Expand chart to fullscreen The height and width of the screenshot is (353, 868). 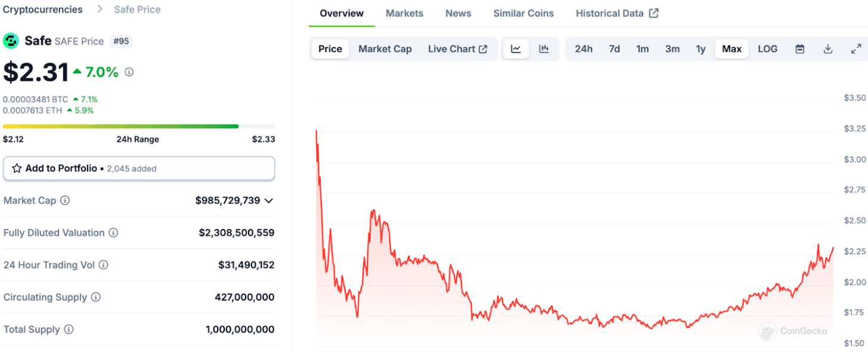[x=855, y=49]
